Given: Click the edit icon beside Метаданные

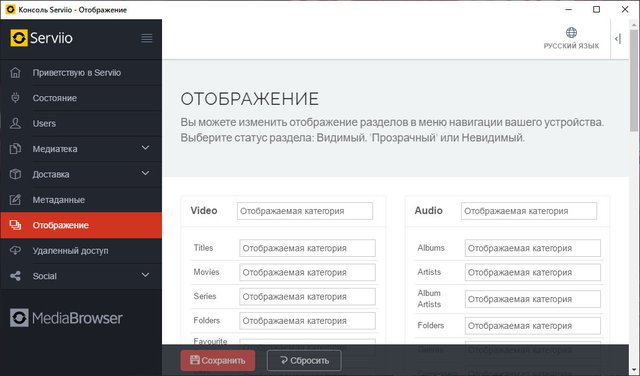Looking at the screenshot, I should click(16, 200).
